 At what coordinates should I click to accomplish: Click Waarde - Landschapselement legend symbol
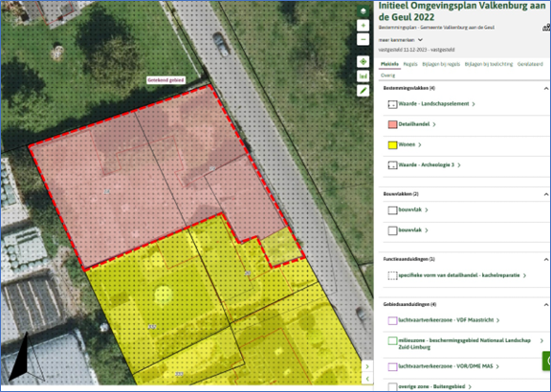click(392, 104)
